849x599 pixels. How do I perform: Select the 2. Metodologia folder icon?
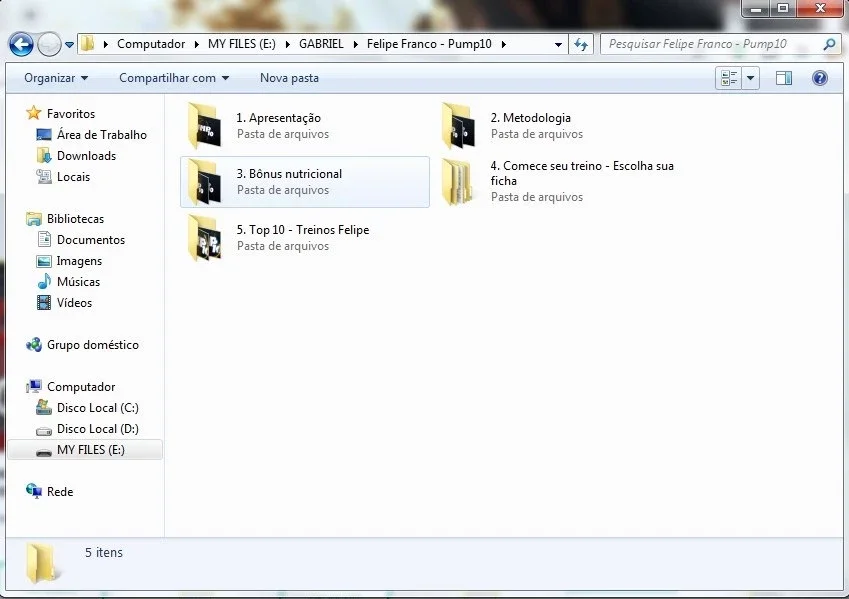click(459, 126)
